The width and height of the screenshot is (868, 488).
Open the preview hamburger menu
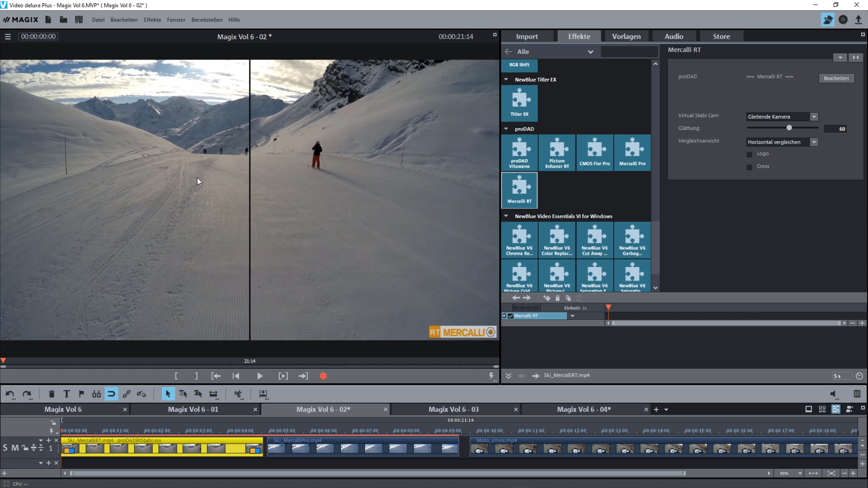point(8,37)
